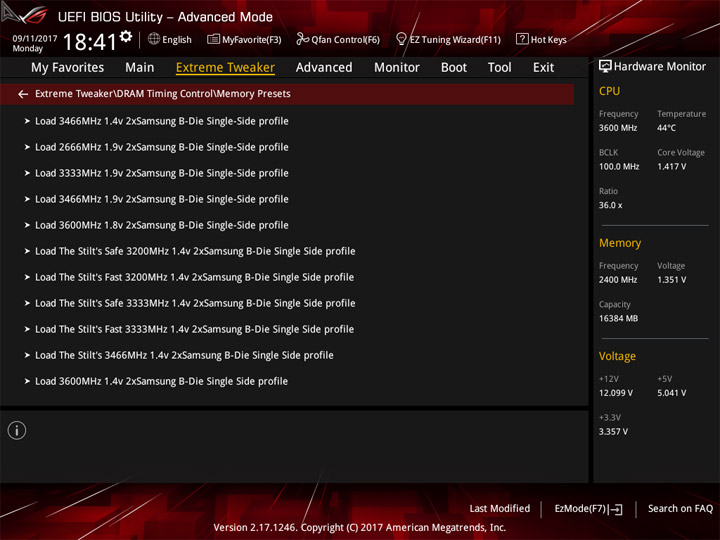Load The Stilt's Safe 3333MHz profile
Screen dimensions: 720x540
coord(195,304)
